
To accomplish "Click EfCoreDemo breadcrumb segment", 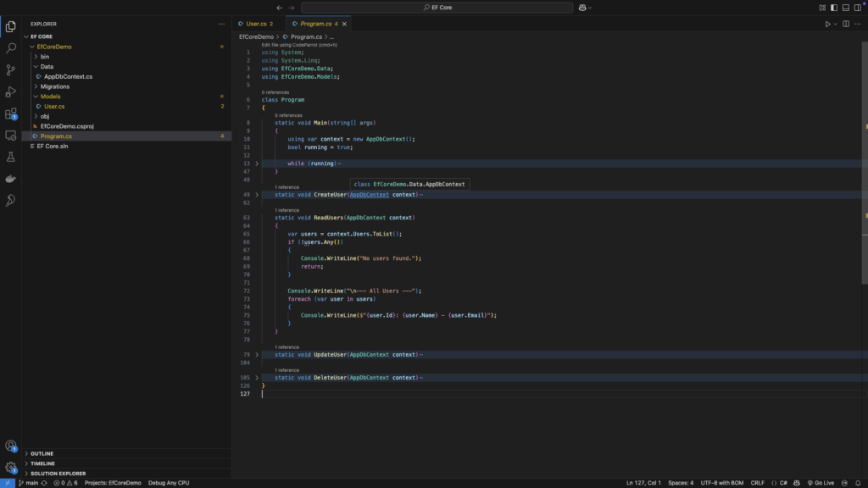I will point(256,37).
